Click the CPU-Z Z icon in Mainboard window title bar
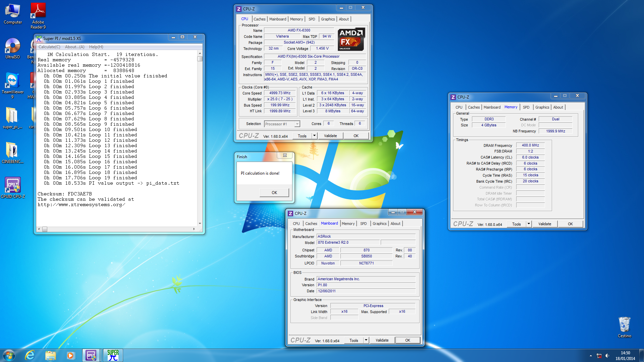Image resolution: width=644 pixels, height=362 pixels. (290, 213)
